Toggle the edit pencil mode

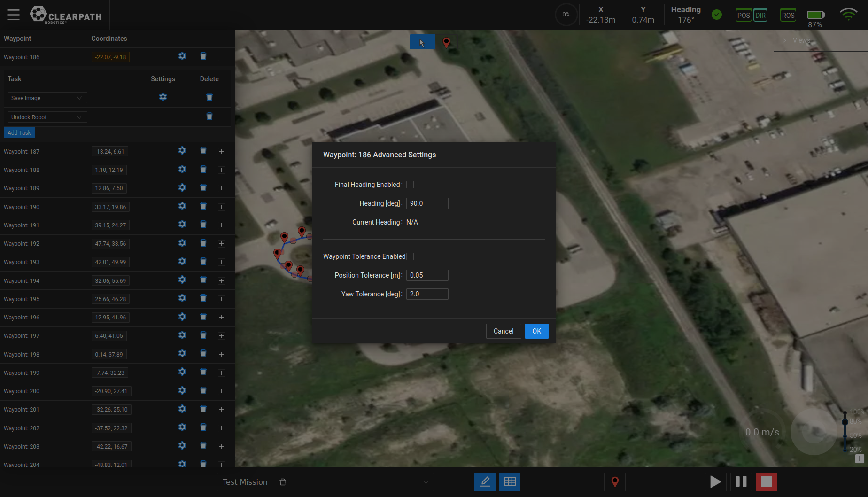click(485, 482)
